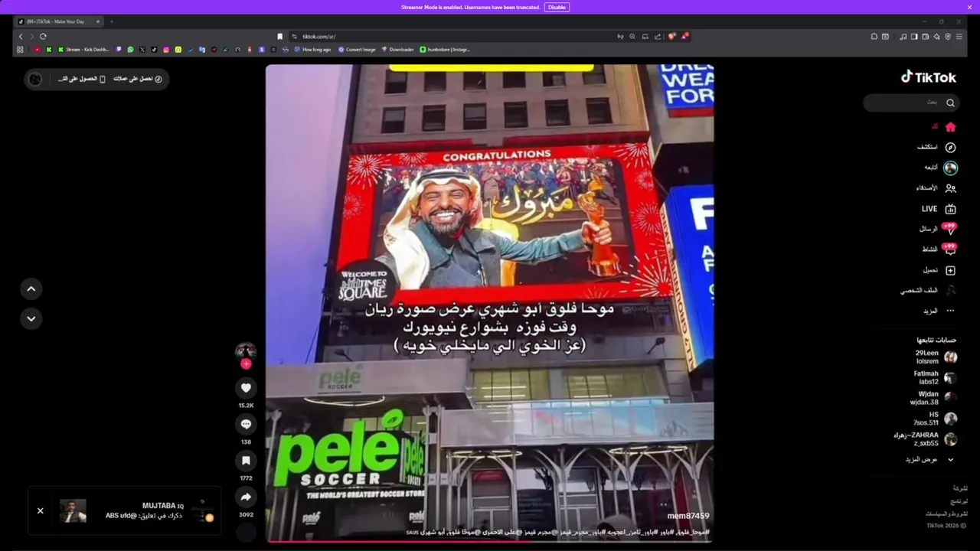Open the Following (أتابعه) tab

click(x=941, y=168)
